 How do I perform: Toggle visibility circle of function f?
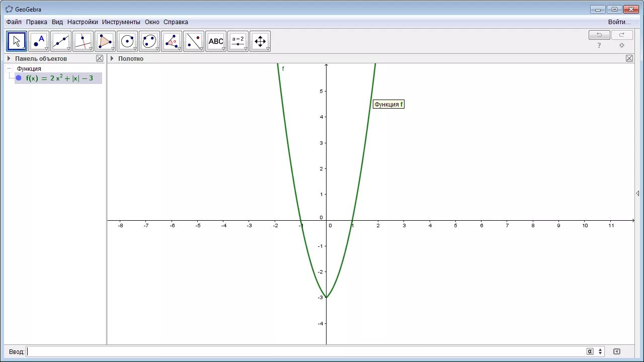19,78
